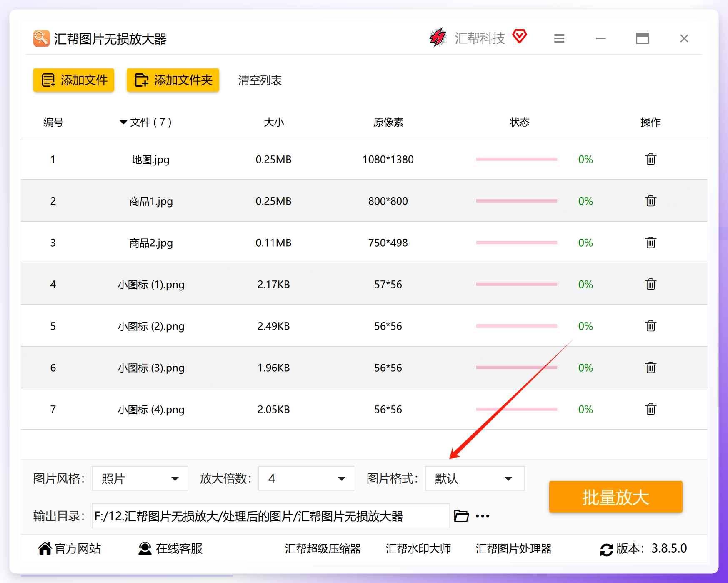This screenshot has width=728, height=583.
Task: Click the 汇帮科技 brand logo icon
Action: (438, 38)
